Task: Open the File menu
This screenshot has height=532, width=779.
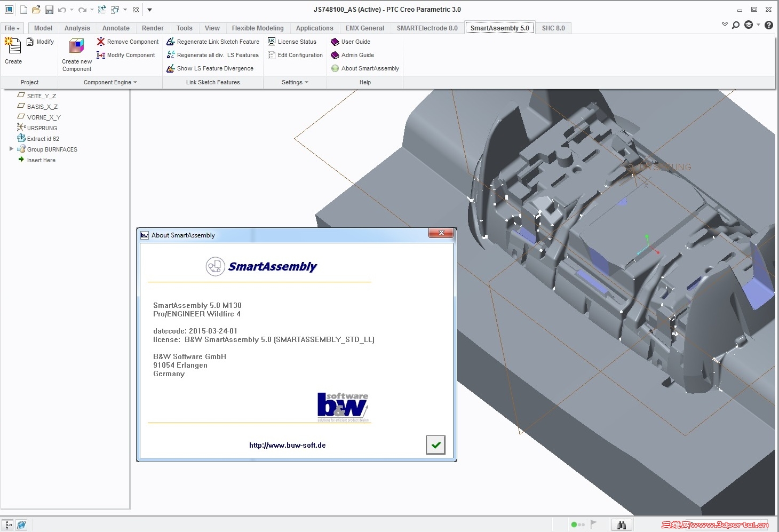Action: [x=12, y=28]
